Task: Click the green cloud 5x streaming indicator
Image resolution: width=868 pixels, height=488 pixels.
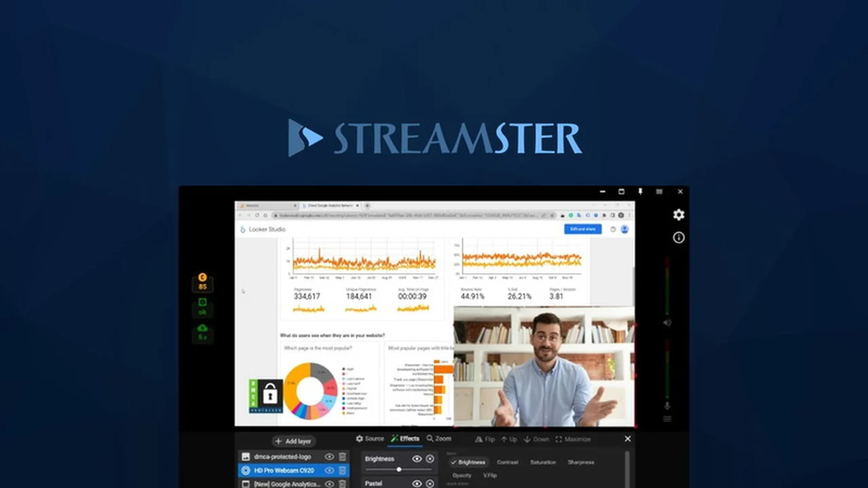Action: coord(202,332)
